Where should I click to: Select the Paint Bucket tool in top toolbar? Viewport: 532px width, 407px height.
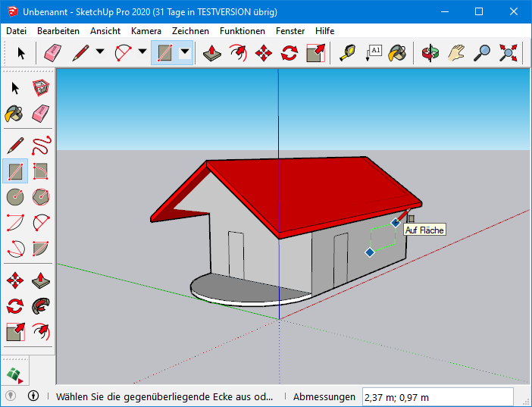398,53
